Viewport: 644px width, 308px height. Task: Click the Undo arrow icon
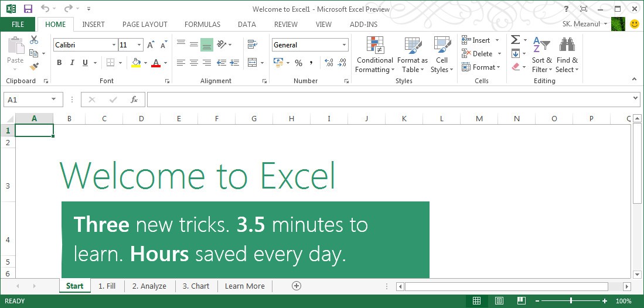tap(45, 9)
